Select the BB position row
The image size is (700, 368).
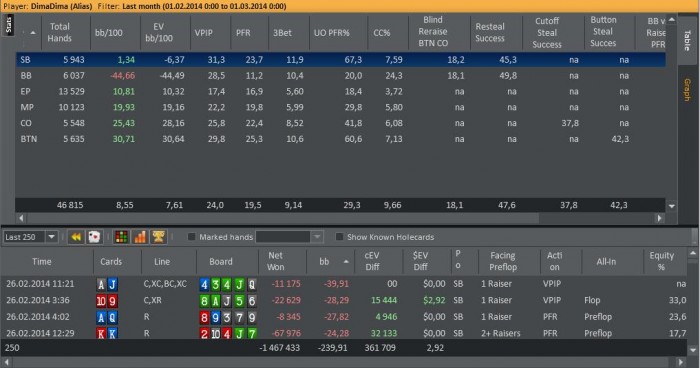point(340,76)
